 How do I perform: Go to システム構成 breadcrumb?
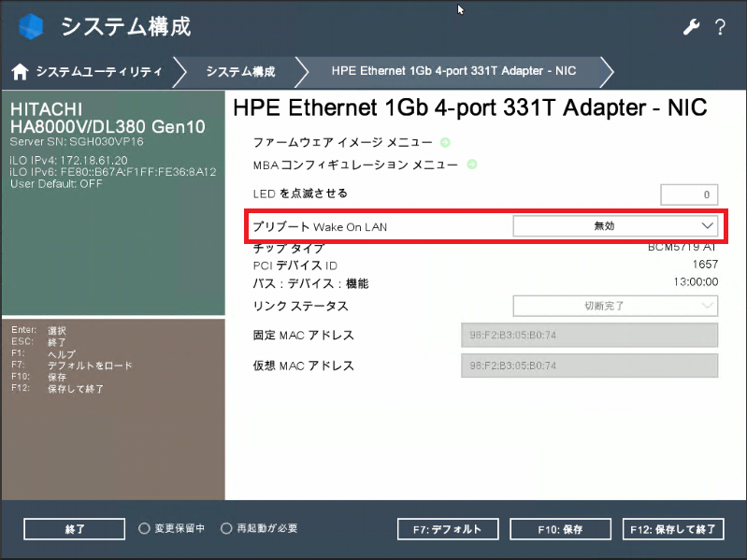[x=240, y=71]
